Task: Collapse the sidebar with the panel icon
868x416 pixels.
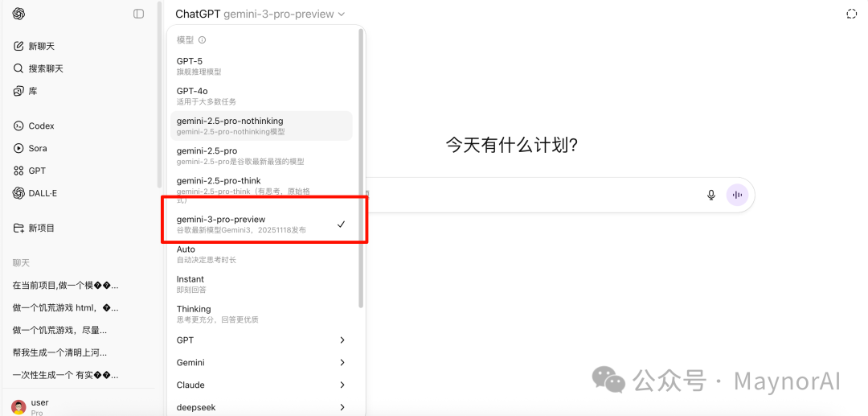Action: tap(138, 14)
